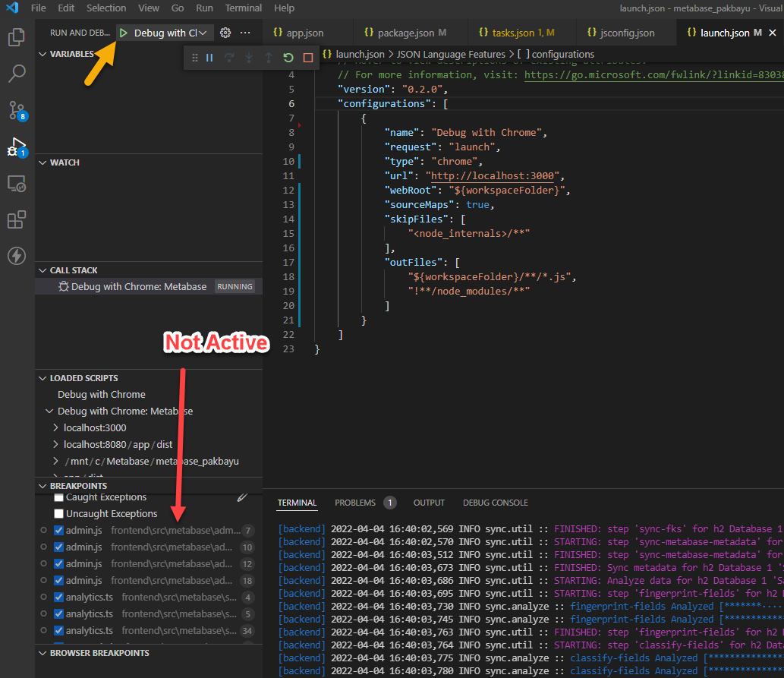Uncheck the admin.js breakpoint on line 10
The image size is (784, 678).
tap(59, 547)
